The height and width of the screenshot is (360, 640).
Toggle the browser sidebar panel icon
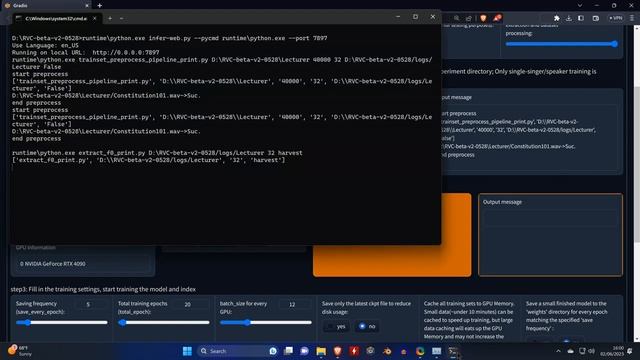[581, 18]
